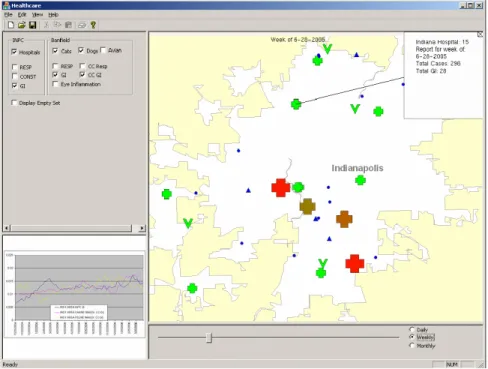Select the green V vet marker beside Week of title
Image resolution: width=488 pixels, height=369 pixels.
click(x=328, y=49)
